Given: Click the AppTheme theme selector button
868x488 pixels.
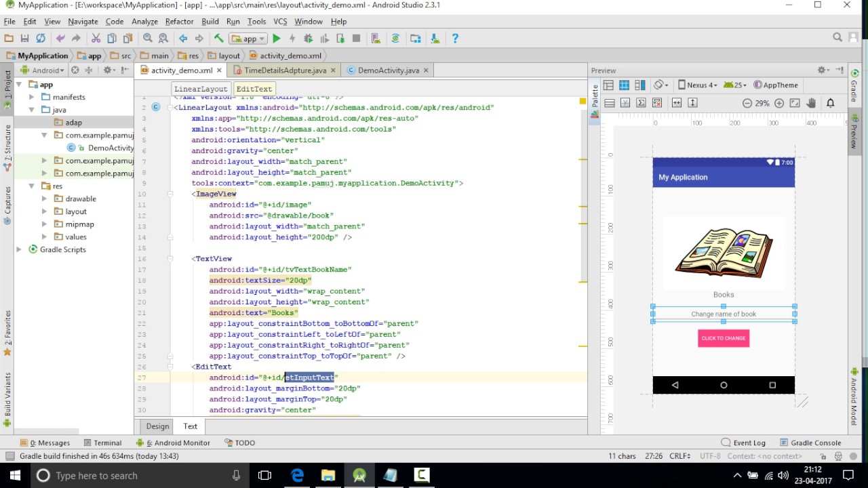Looking at the screenshot, I should pos(776,85).
